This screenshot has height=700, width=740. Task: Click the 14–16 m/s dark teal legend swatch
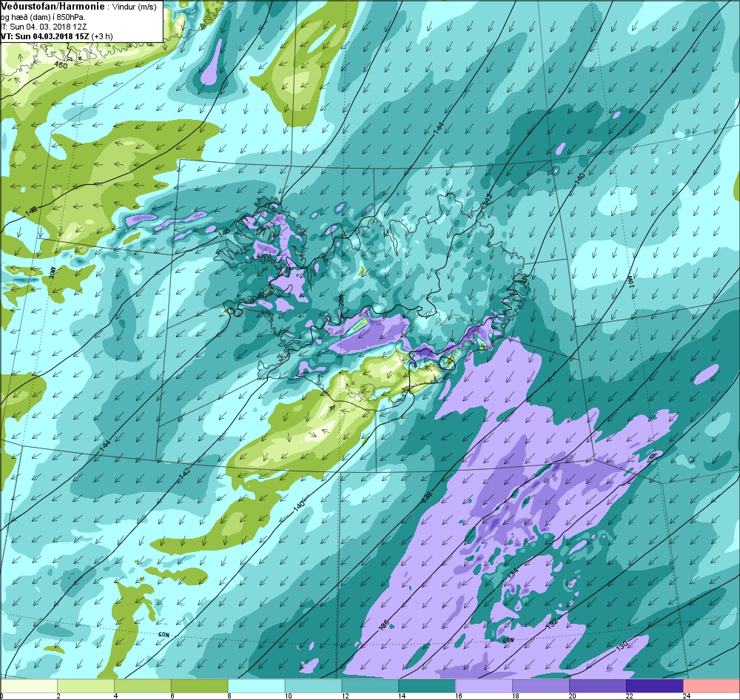click(427, 685)
